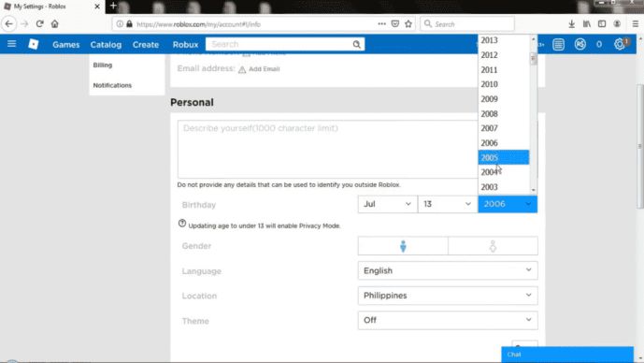Open the page actions three-dot menu
Image resolution: width=644 pixels, height=363 pixels.
coord(381,23)
